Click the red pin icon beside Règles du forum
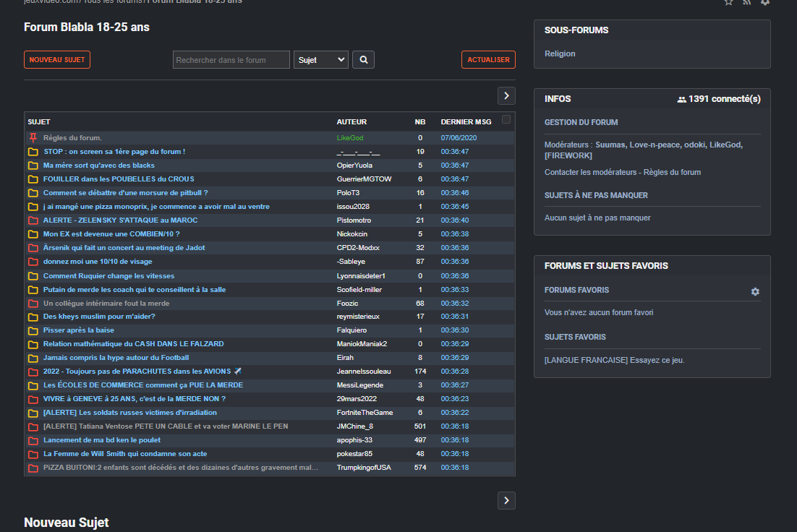Image resolution: width=797 pixels, height=532 pixels. coord(33,137)
